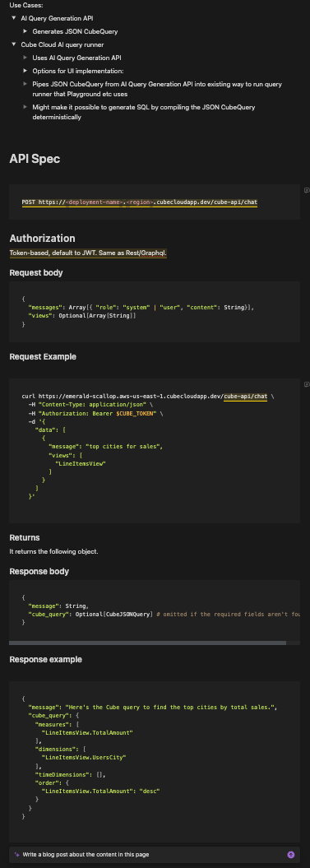The image size is (310, 868).
Task: Expand the Generates JSON CubeQuery toggle
Action: (x=25, y=31)
